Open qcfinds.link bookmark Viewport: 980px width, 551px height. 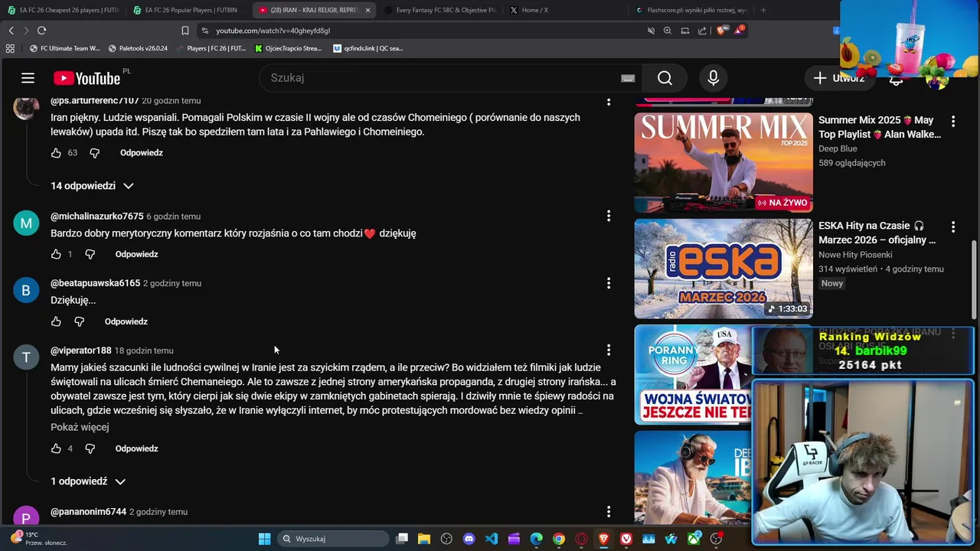(368, 48)
